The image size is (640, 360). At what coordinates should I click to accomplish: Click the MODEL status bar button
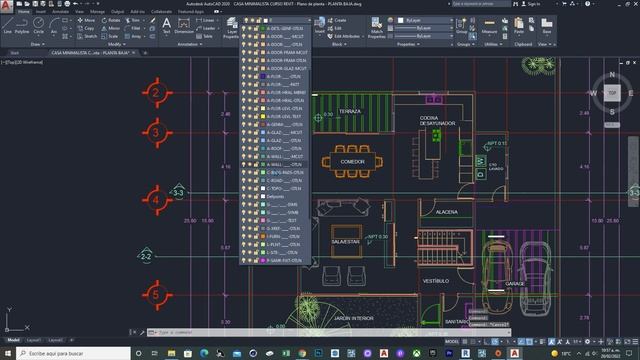[452, 342]
